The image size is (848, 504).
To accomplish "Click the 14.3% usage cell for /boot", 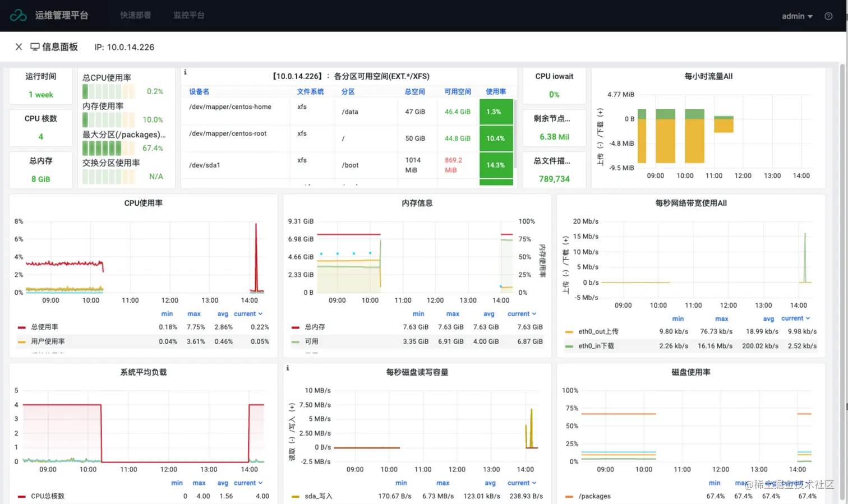I will click(x=496, y=165).
